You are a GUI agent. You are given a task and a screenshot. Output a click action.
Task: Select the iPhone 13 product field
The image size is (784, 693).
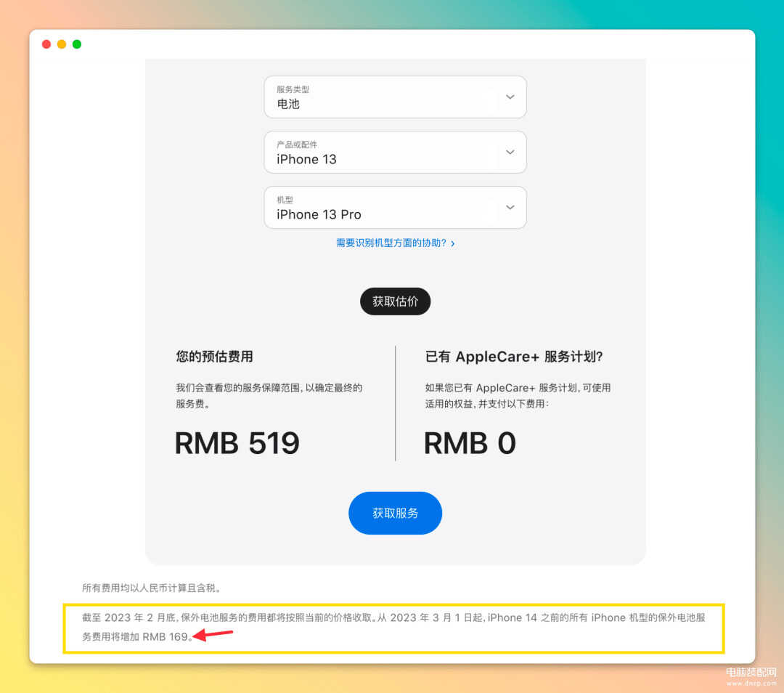(395, 152)
